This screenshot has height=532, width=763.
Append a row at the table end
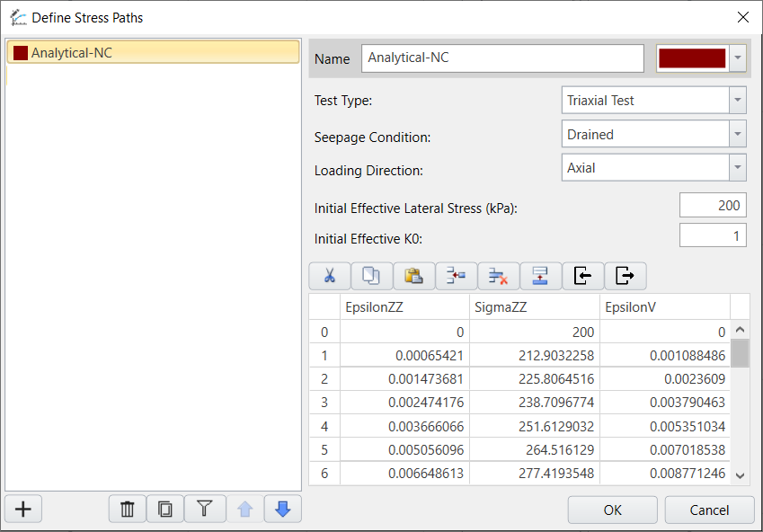540,276
